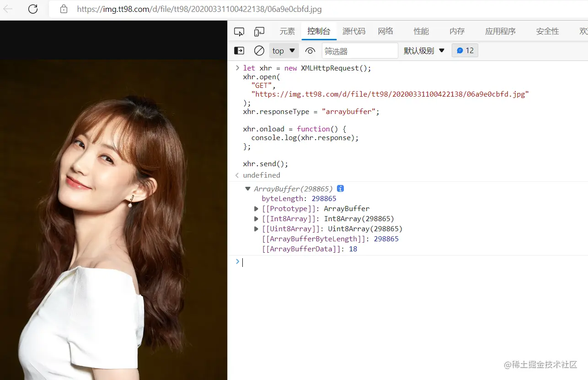Click the info icon beside ArrayBuffer(298865)

tap(340, 189)
